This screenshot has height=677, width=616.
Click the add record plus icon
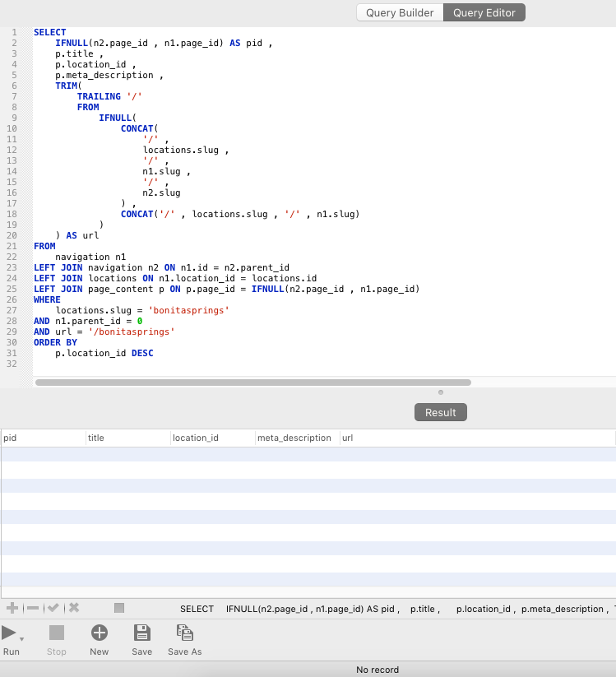pyautogui.click(x=12, y=608)
